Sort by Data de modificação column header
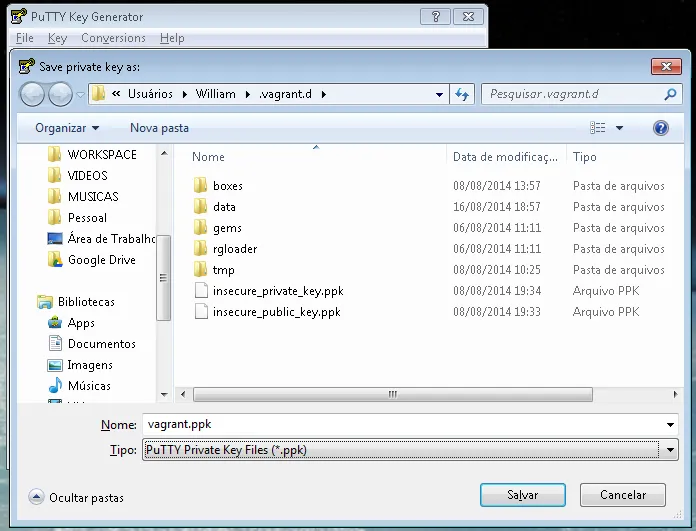Image resolution: width=696 pixels, height=531 pixels. pos(506,157)
